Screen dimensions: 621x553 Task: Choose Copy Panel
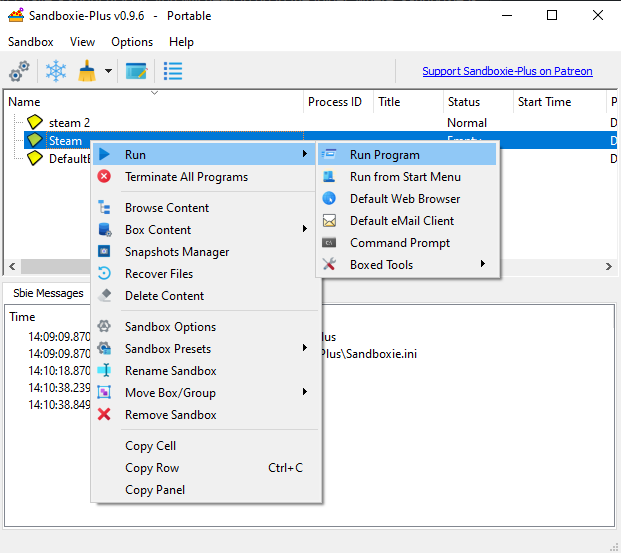[x=206, y=490]
